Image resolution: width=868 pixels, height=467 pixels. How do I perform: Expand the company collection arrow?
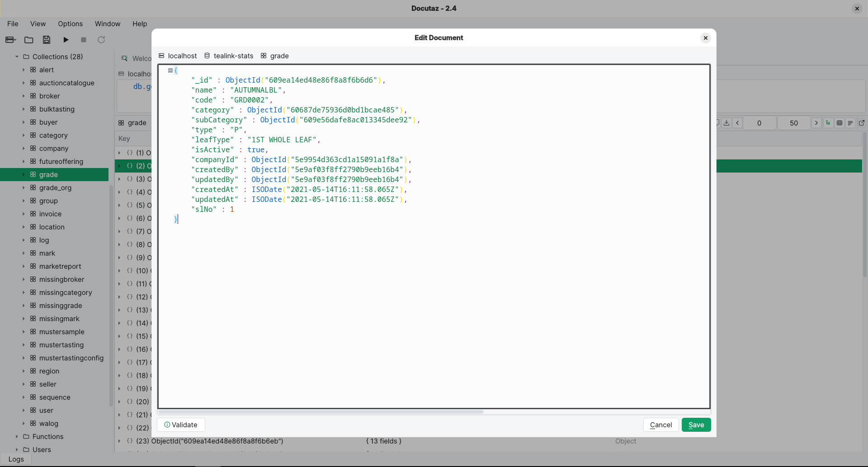click(x=24, y=148)
